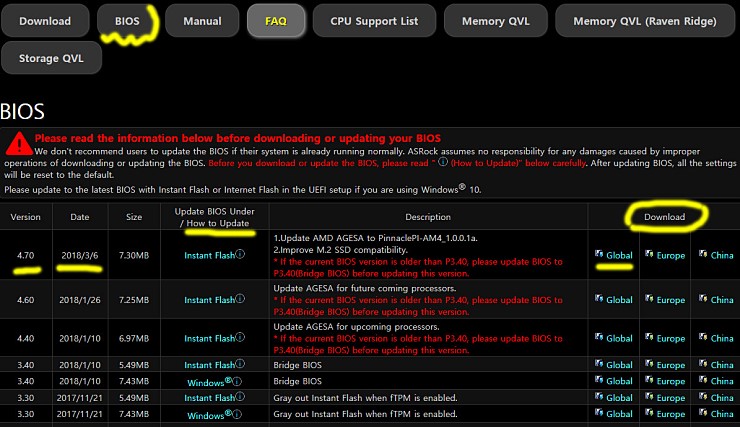The height and width of the screenshot is (427, 740).
Task: Click the 7.30MB size cell
Action: [134, 255]
